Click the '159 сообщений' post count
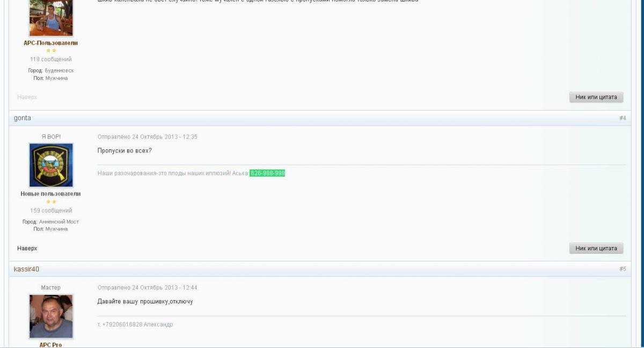Viewport: 644px width, 348px height. tap(51, 211)
